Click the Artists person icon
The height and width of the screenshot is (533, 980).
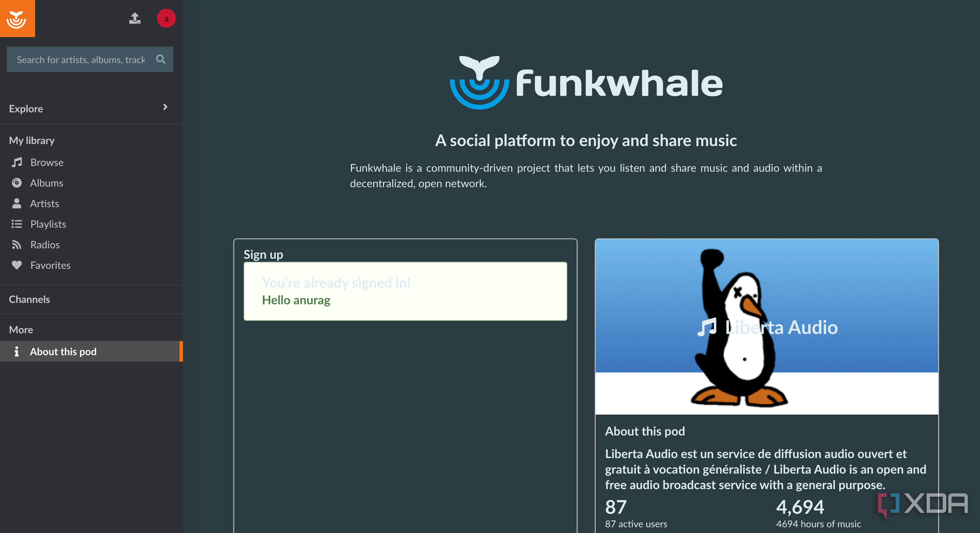point(17,203)
